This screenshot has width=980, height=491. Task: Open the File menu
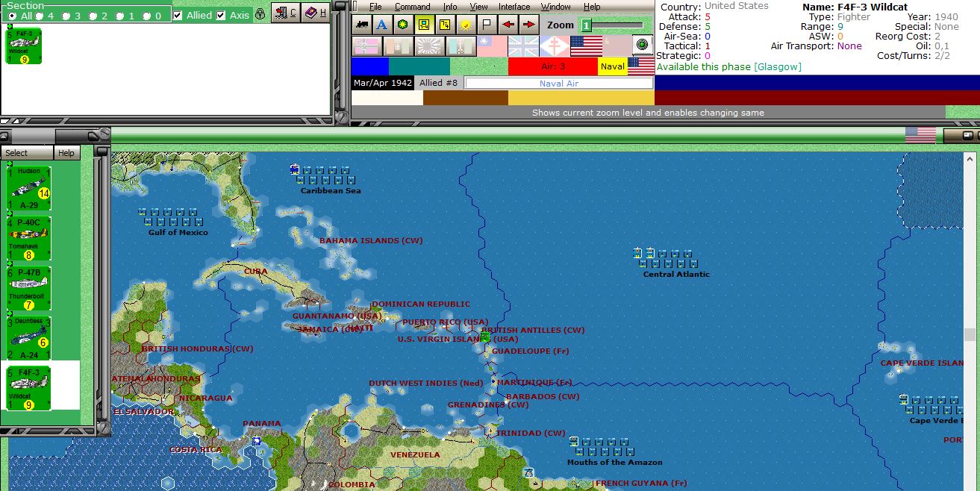point(375,7)
